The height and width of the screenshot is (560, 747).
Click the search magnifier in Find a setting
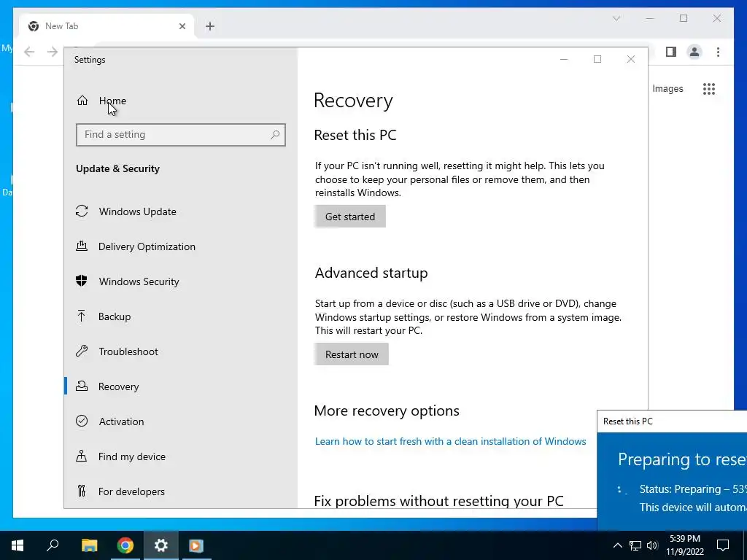[275, 135]
